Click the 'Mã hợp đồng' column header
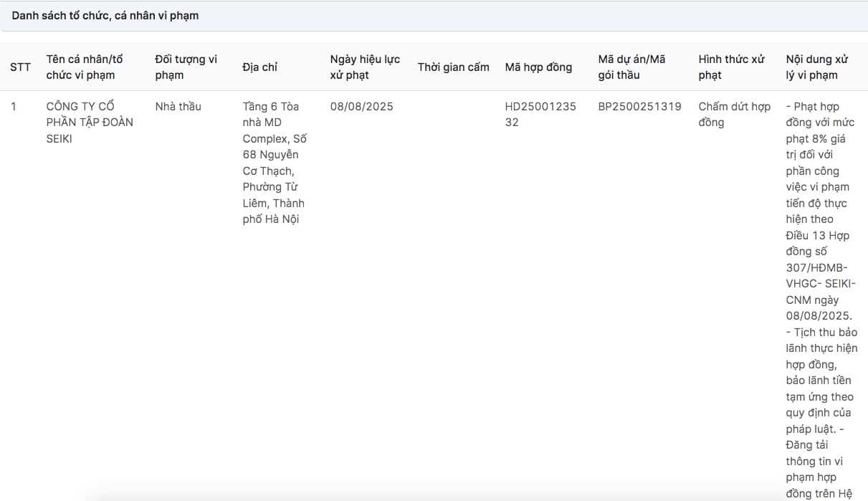The image size is (868, 501). (x=538, y=67)
